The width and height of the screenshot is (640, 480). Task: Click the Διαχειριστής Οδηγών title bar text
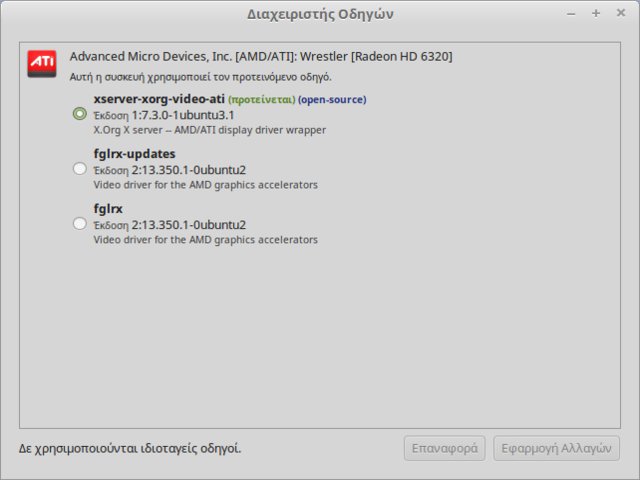tap(320, 14)
